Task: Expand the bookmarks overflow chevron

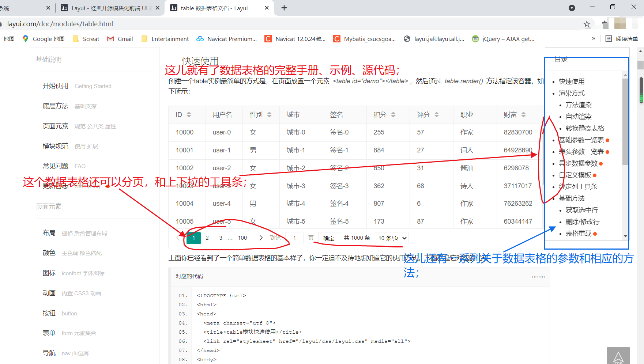Action: (x=594, y=39)
